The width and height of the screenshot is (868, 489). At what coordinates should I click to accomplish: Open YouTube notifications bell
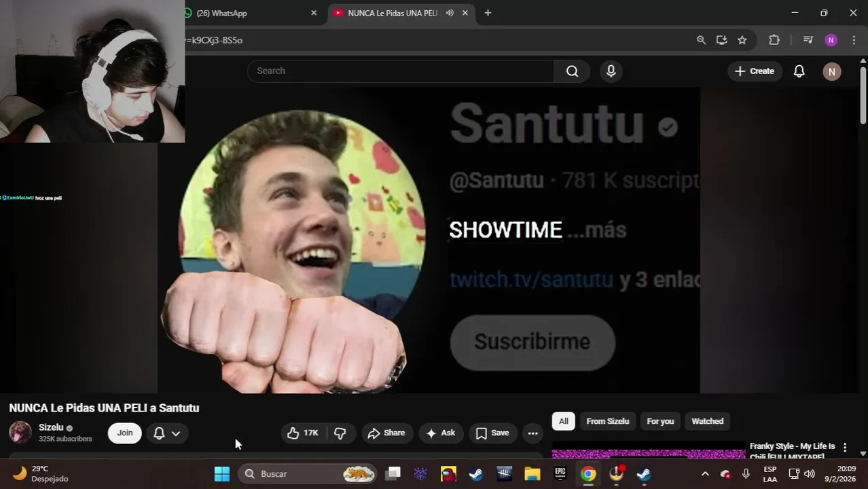(799, 71)
